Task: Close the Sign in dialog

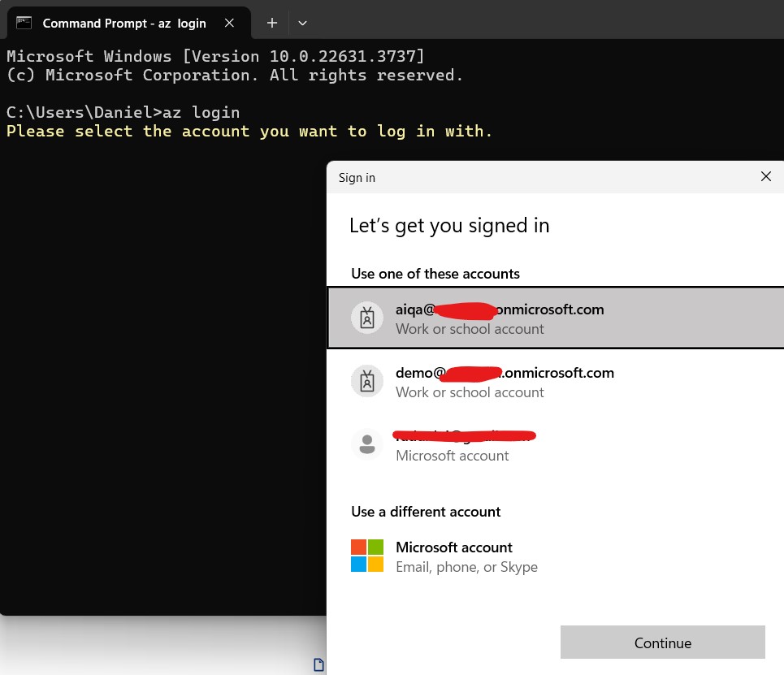Action: pos(765,176)
